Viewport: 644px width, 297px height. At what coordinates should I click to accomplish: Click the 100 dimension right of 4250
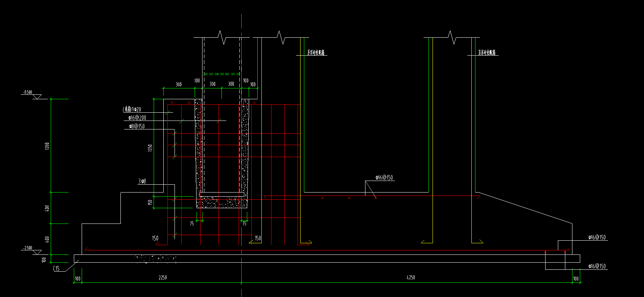(576, 279)
